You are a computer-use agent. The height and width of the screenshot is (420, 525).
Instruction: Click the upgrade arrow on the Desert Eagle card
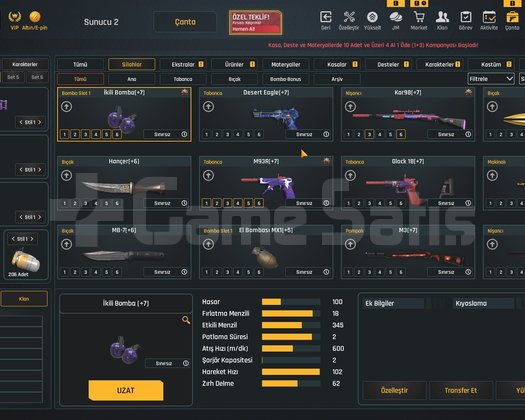click(209, 107)
